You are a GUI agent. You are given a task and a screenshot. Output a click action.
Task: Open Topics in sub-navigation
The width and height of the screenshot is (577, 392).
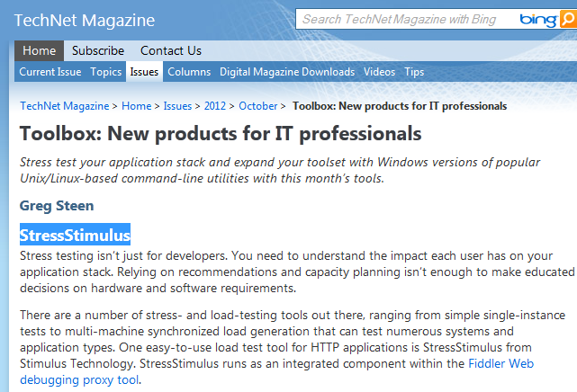coord(105,72)
